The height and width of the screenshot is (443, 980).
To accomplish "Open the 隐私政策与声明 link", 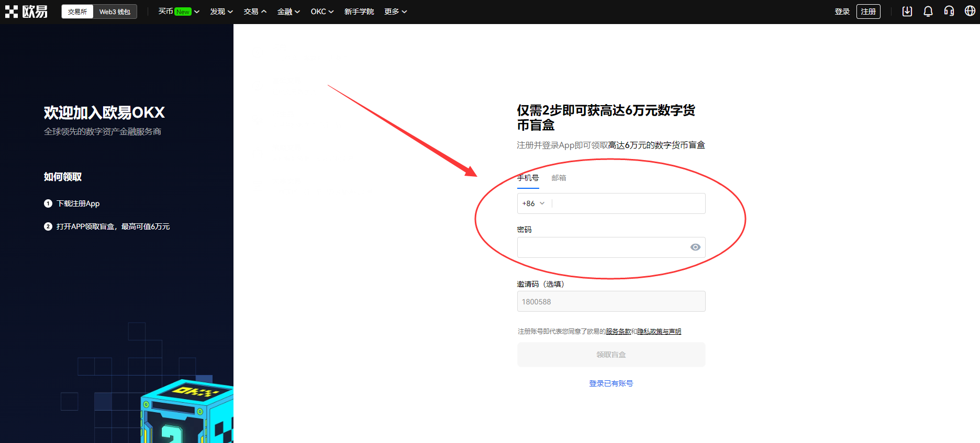I will [659, 332].
